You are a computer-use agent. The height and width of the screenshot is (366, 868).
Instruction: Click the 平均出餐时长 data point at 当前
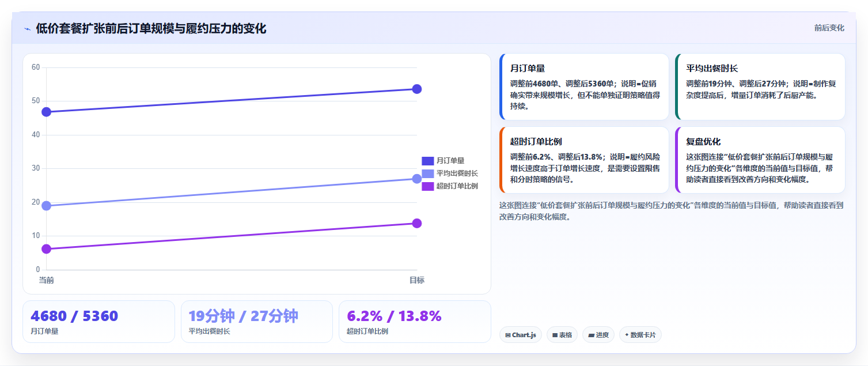[47, 206]
